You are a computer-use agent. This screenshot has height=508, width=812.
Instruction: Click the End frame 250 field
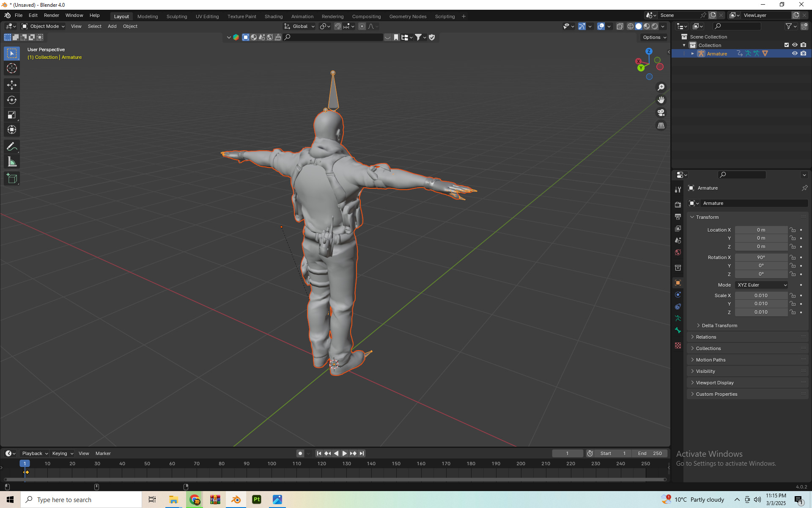tap(650, 453)
